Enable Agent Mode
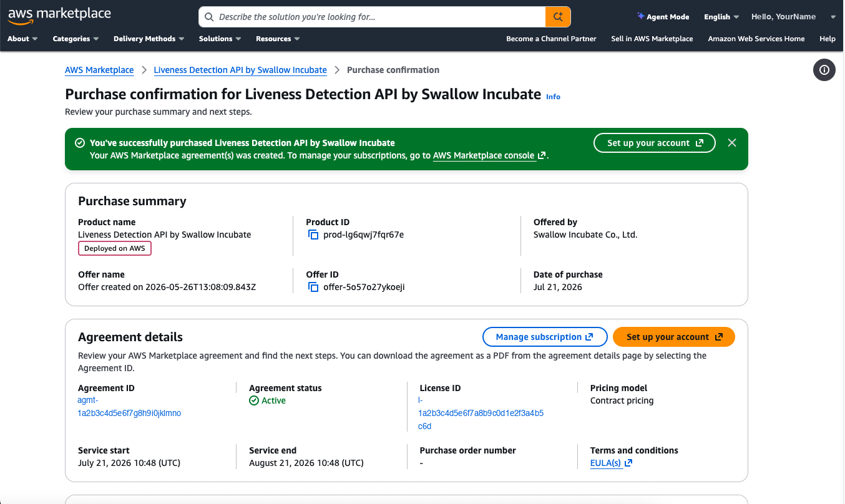 click(663, 17)
